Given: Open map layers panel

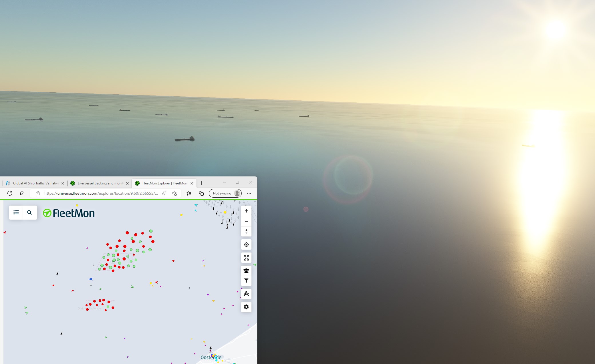Looking at the screenshot, I should pos(246,271).
